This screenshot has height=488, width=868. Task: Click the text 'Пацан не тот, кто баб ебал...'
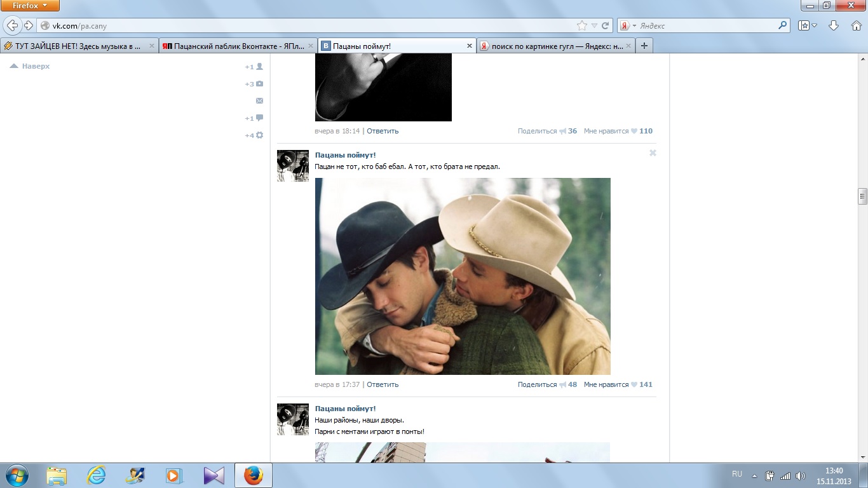tap(407, 166)
